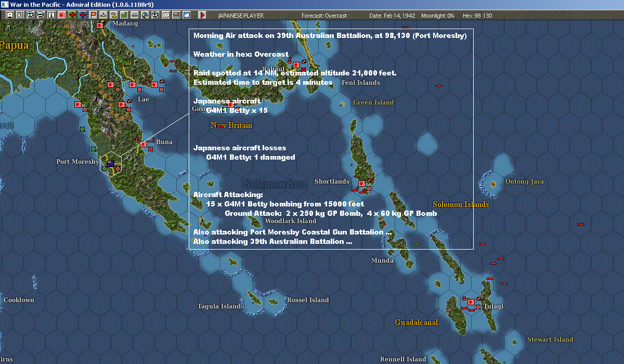Click the railroad track toolbar icon
Image resolution: width=624 pixels, height=364 pixels.
click(176, 15)
